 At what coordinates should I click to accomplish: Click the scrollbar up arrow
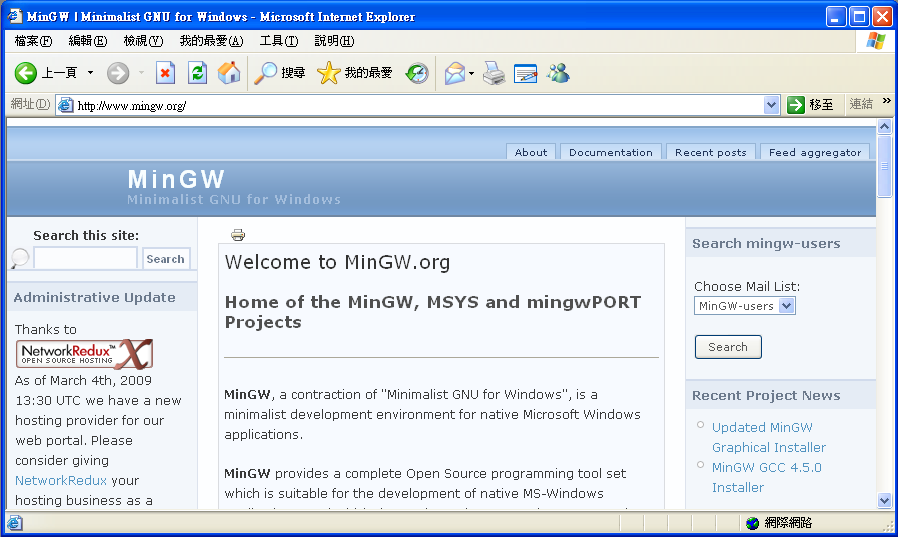pos(884,127)
